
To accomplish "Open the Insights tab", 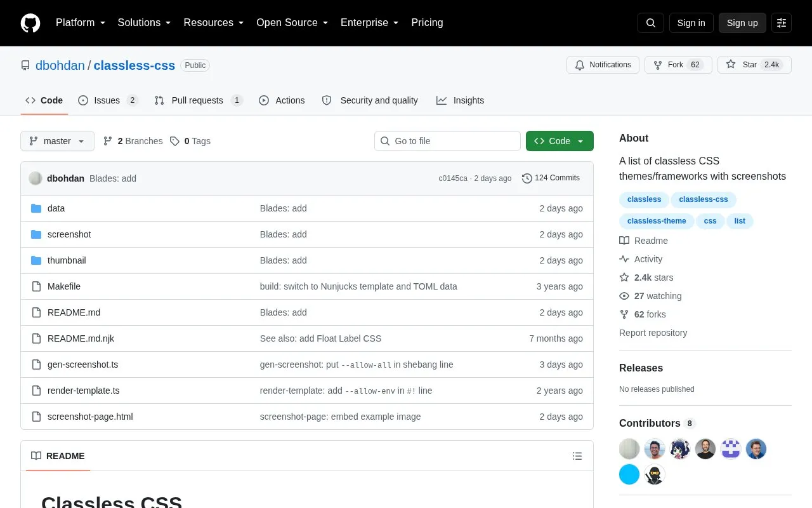I will tap(460, 100).
